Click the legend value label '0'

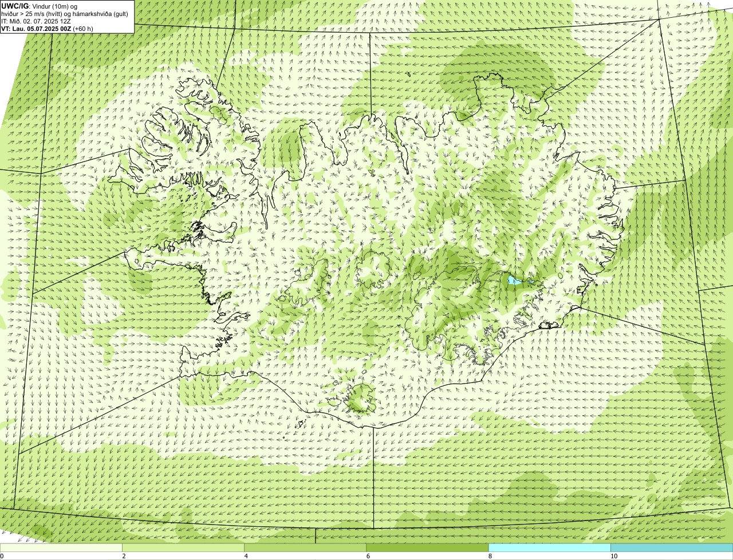(2, 556)
